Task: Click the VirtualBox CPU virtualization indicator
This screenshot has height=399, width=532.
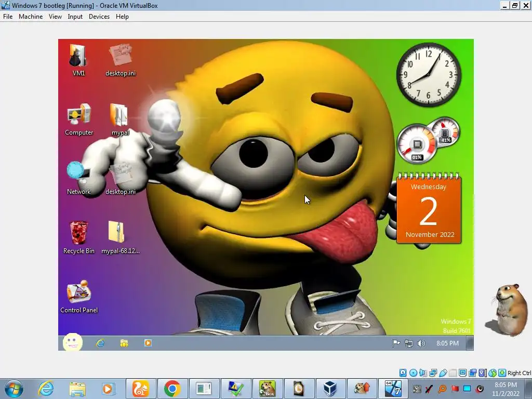Action: [x=482, y=373]
